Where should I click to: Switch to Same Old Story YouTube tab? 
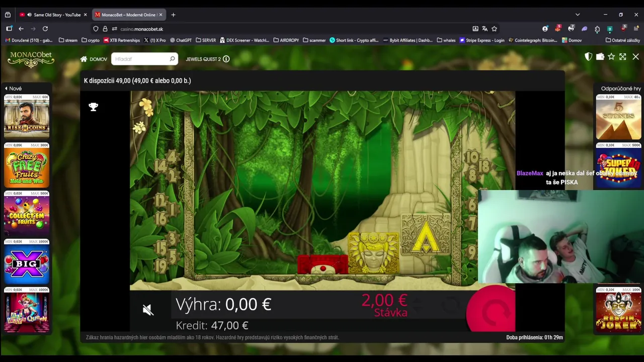click(53, 15)
